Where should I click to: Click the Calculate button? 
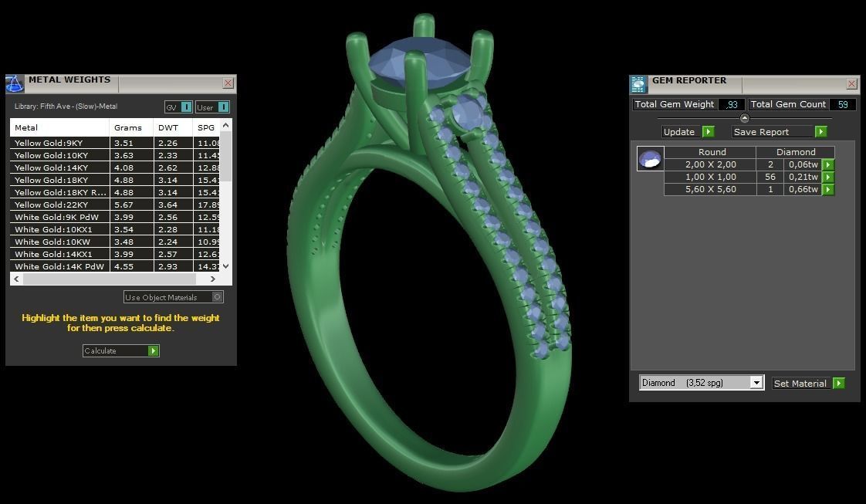tap(121, 350)
